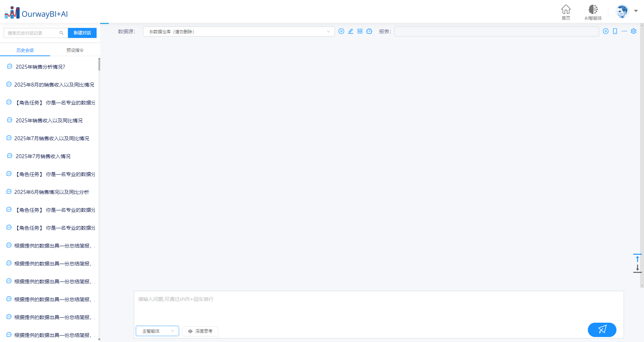Click the user avatar picture
644x342 pixels.
pyautogui.click(x=623, y=11)
